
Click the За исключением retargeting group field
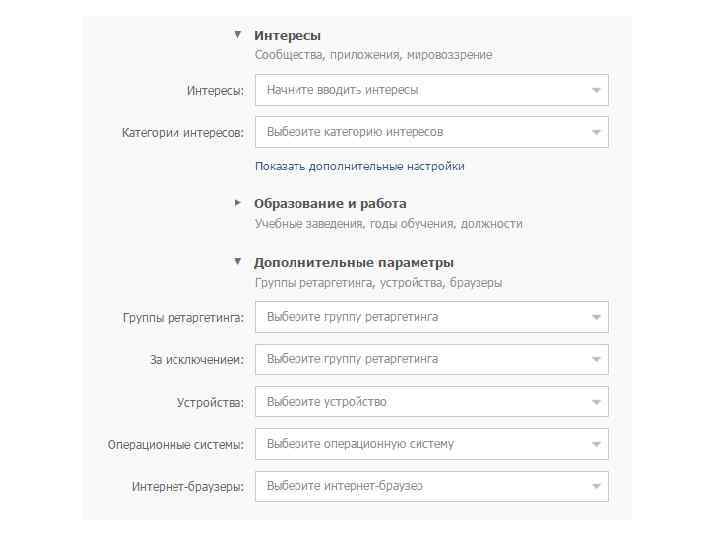(420, 360)
